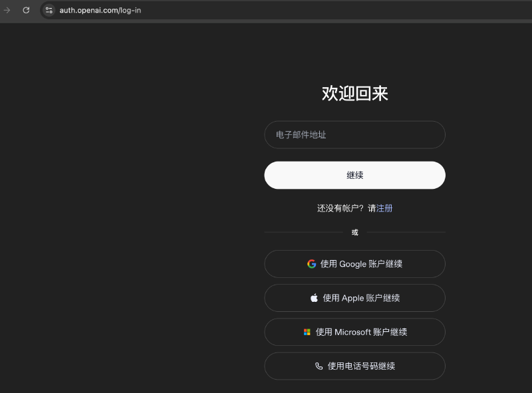Image resolution: width=532 pixels, height=393 pixels.
Task: Click the Google G logo icon
Action: 311,264
